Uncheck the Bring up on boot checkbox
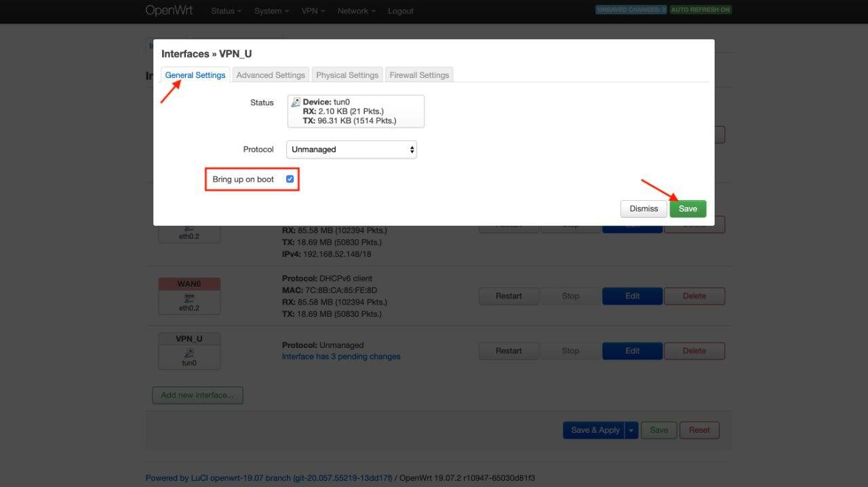 pyautogui.click(x=290, y=179)
